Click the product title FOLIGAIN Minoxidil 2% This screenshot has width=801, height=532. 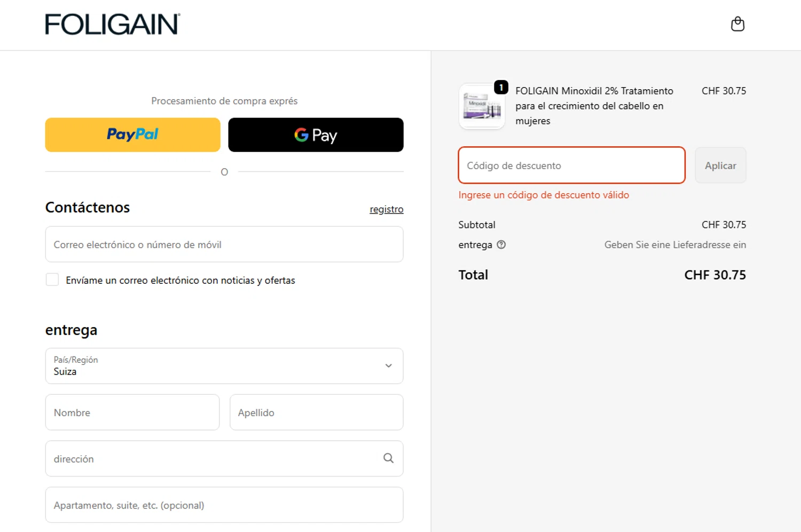[x=594, y=106]
